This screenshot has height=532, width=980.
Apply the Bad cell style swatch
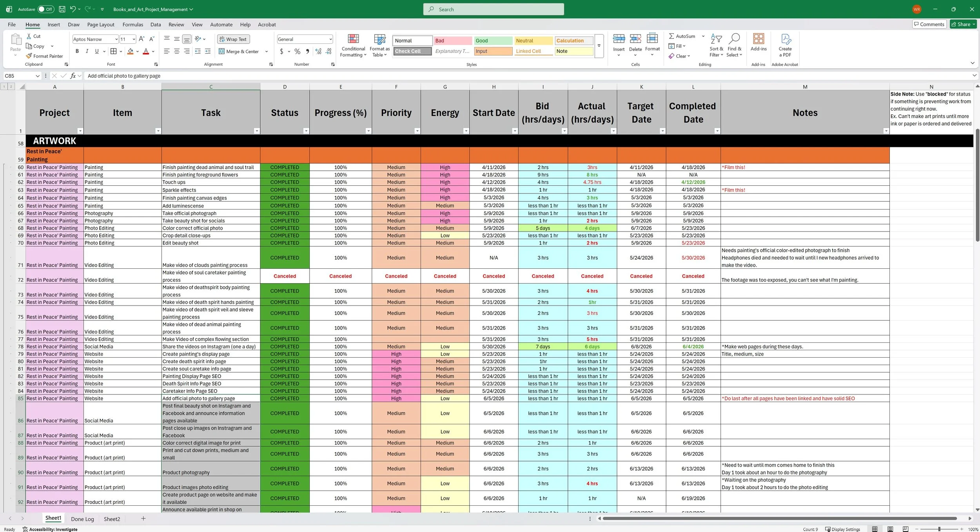[452, 40]
